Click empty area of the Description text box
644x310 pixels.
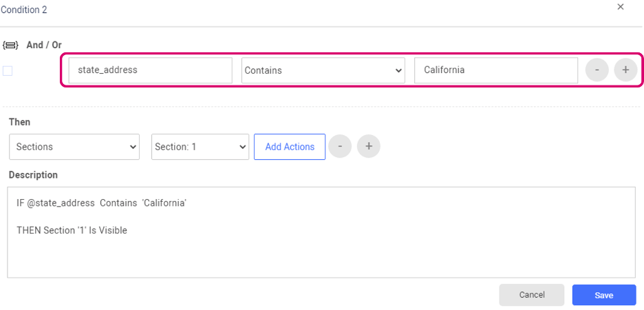[321, 258]
